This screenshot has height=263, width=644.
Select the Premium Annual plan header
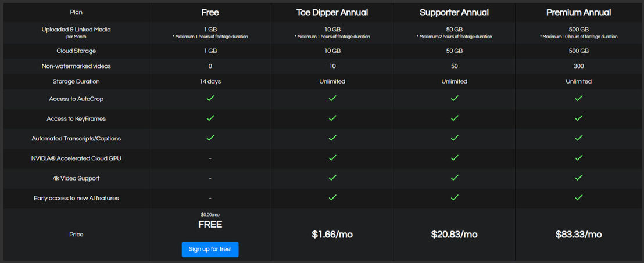point(578,13)
